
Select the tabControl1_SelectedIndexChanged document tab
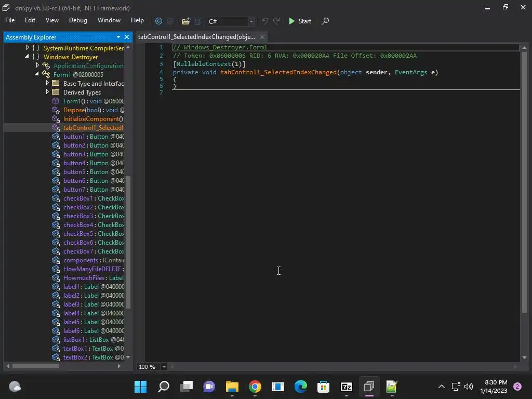pyautogui.click(x=196, y=37)
